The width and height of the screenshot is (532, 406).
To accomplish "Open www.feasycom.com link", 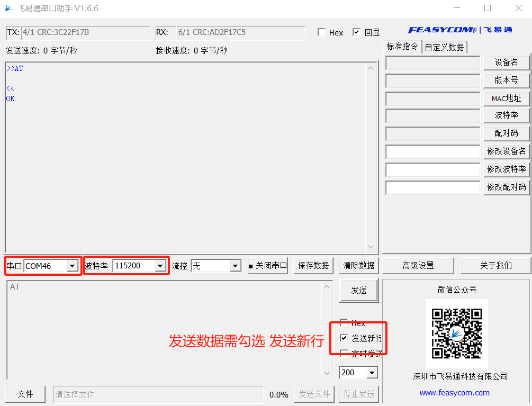I will [x=454, y=393].
